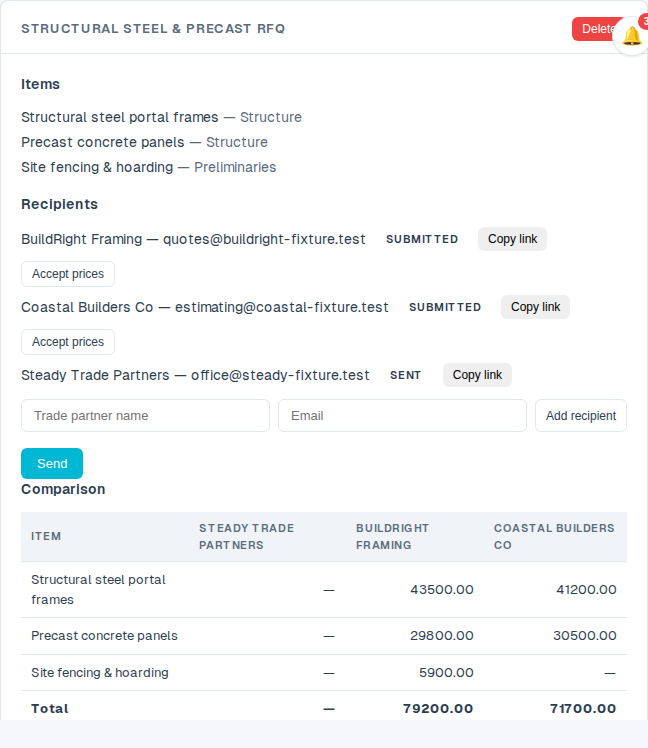648x748 pixels.
Task: Copy link for Coastal Builders Co
Action: [x=535, y=307]
